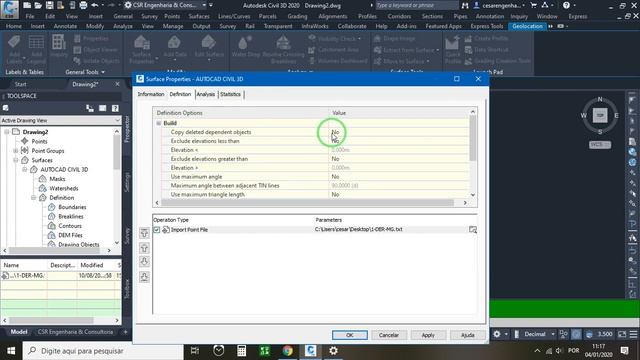Click the Save icon in quick access toolbar
Image resolution: width=640 pixels, height=360 pixels.
[x=49, y=5]
